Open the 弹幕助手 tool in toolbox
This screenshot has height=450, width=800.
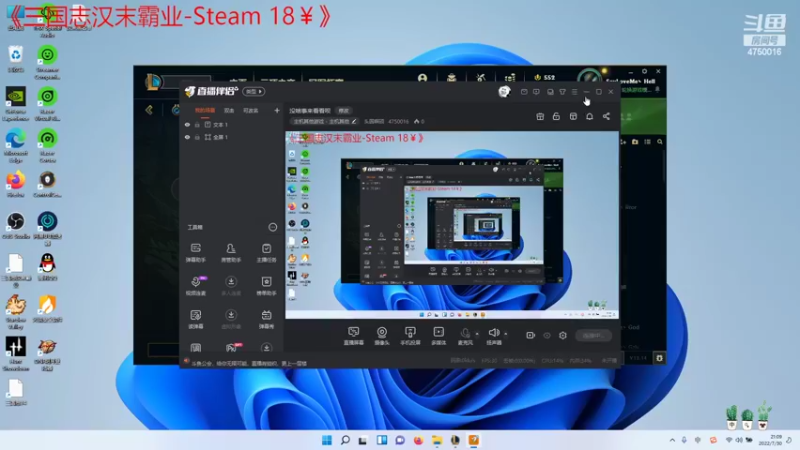[x=195, y=252]
